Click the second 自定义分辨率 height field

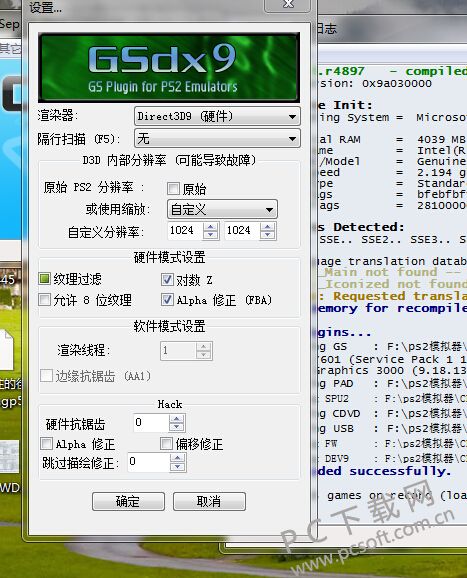click(242, 231)
